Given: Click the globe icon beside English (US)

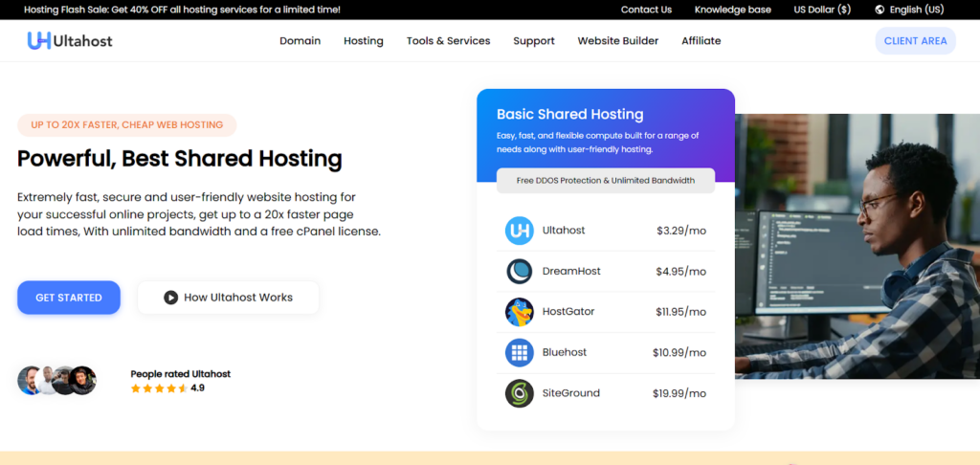Looking at the screenshot, I should click(880, 10).
